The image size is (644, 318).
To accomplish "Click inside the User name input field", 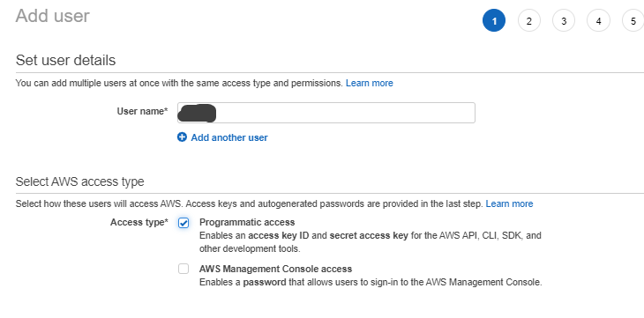I will 326,113.
